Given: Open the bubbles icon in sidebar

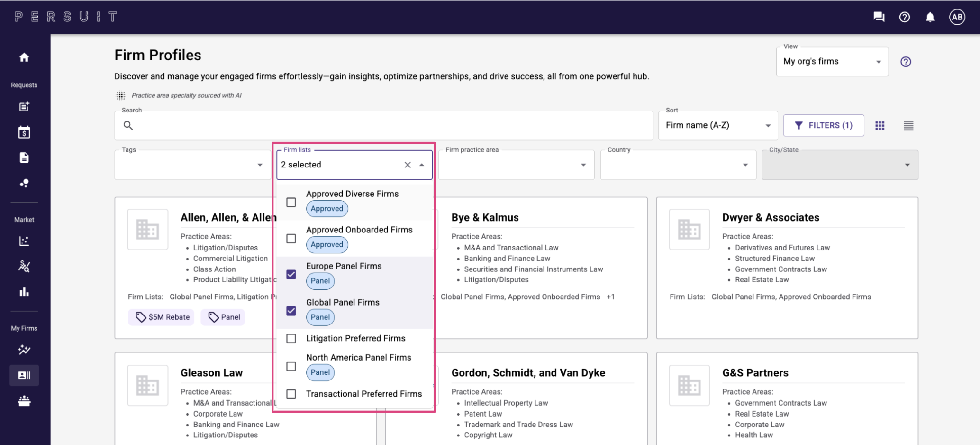Looking at the screenshot, I should tap(24, 183).
